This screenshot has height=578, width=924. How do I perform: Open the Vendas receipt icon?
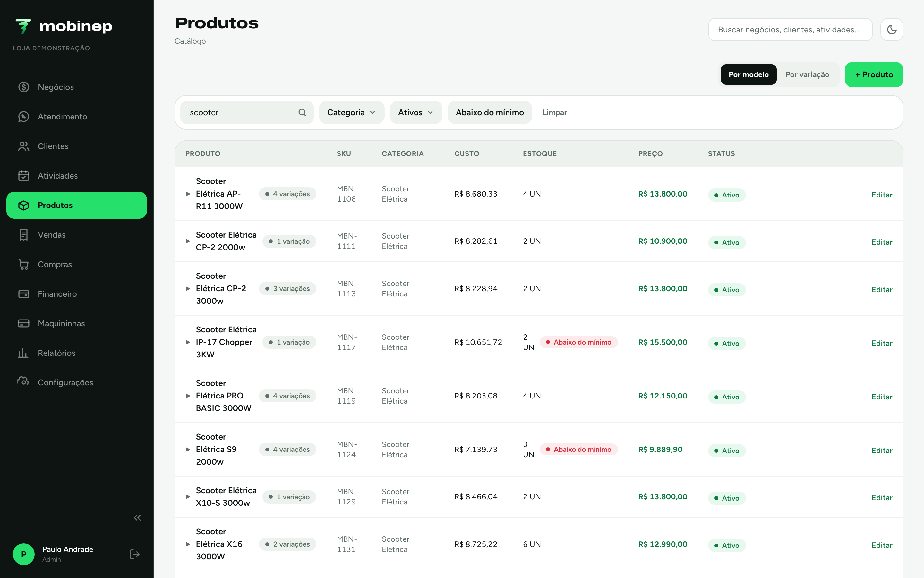coord(24,235)
